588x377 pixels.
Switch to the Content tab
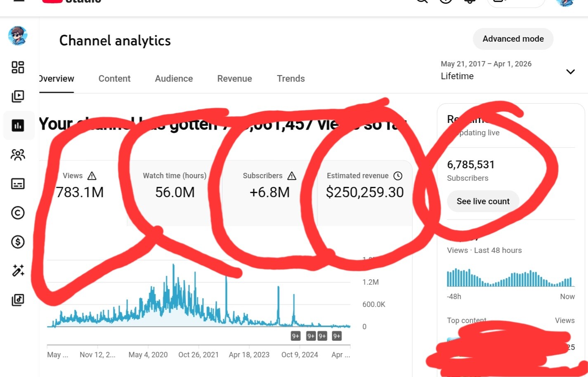click(114, 78)
